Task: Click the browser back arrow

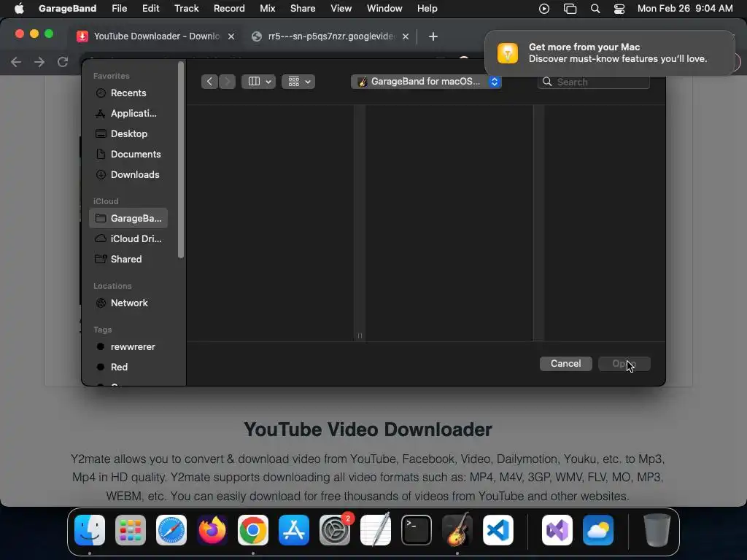Action: pos(16,62)
